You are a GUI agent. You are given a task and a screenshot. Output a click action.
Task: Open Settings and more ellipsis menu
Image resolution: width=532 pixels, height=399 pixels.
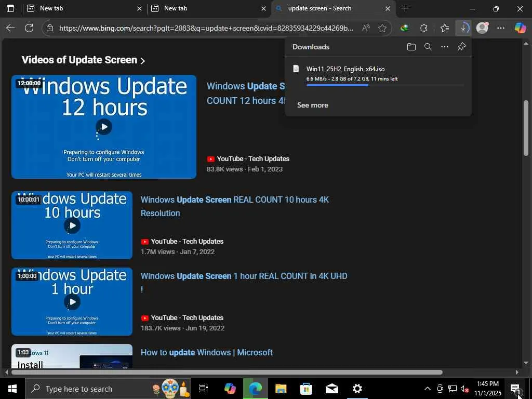click(501, 28)
